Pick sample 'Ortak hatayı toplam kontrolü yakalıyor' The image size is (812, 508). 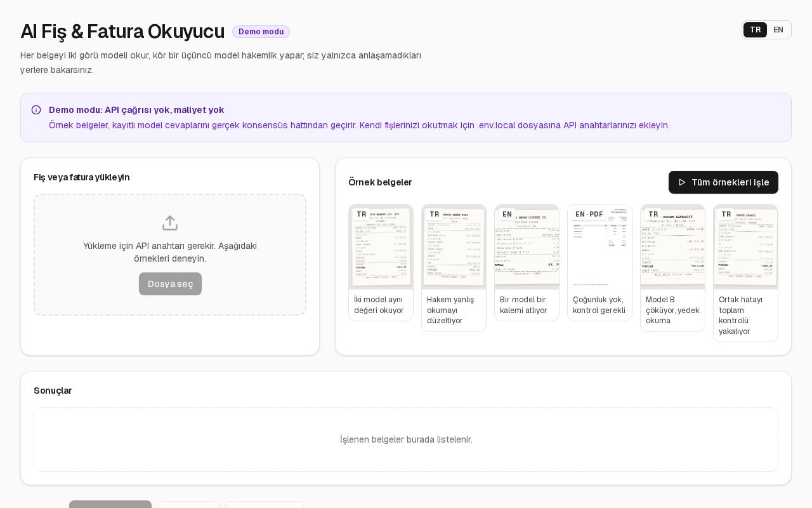click(745, 273)
